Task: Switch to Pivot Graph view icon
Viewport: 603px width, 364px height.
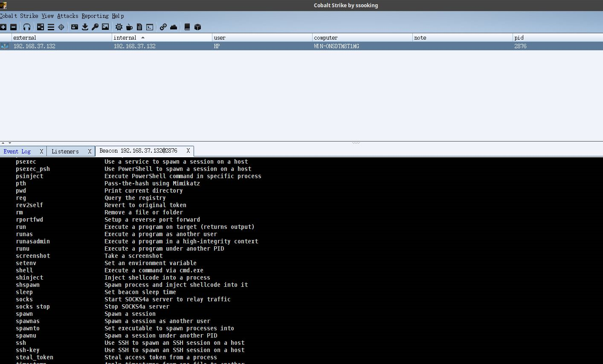Action: 41,27
